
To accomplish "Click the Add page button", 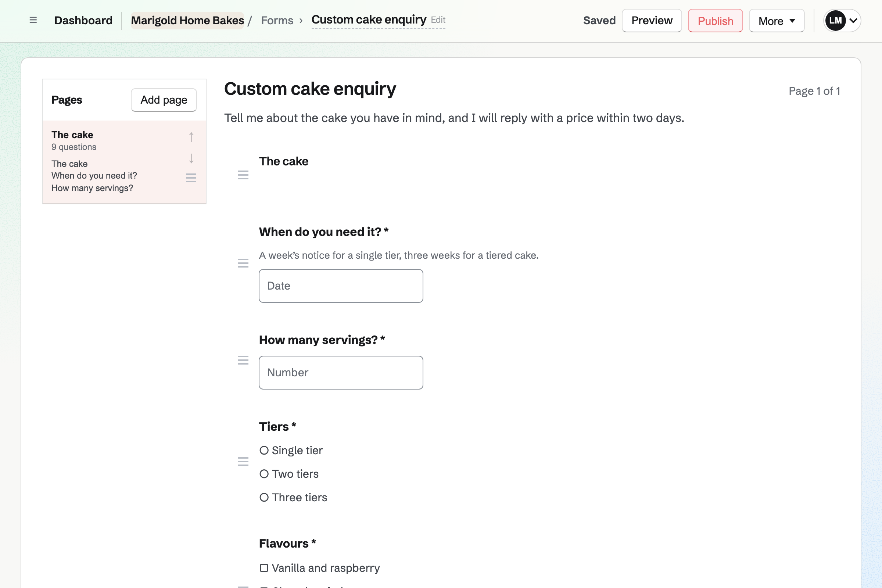I will click(164, 100).
